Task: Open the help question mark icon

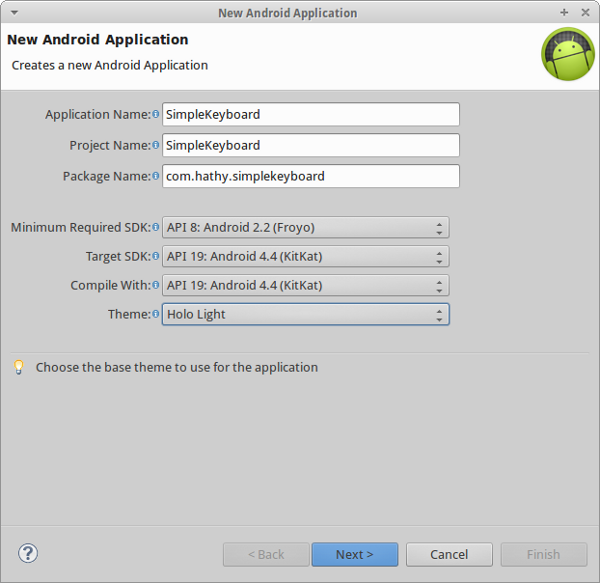Action: click(28, 553)
